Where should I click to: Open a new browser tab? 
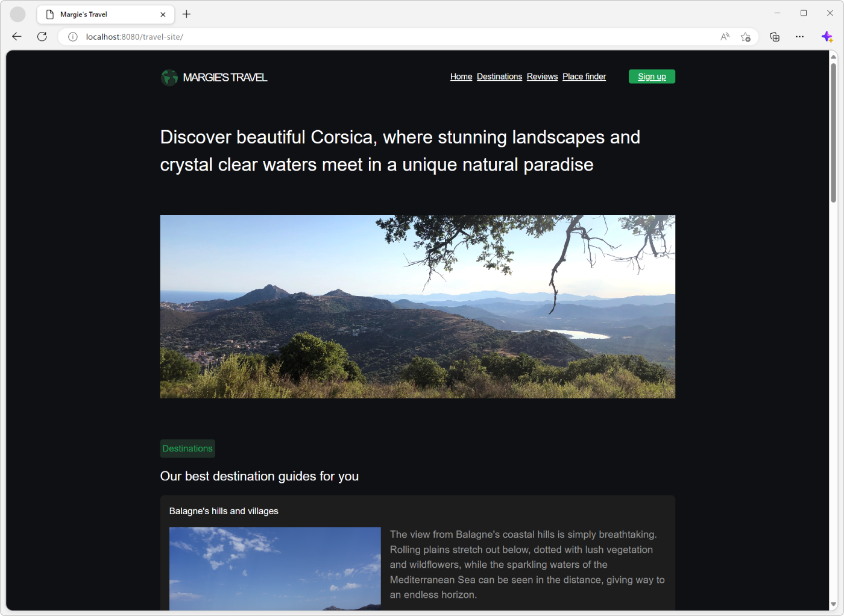coord(186,14)
